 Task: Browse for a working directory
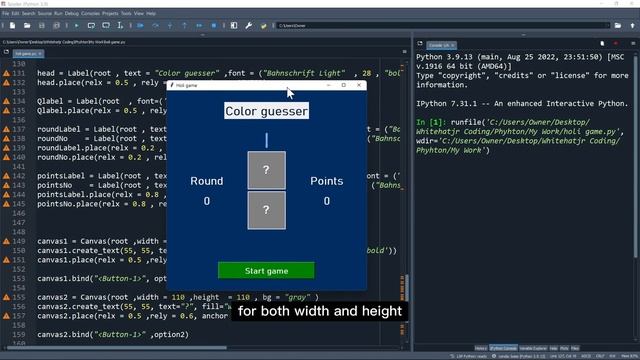tap(618, 26)
